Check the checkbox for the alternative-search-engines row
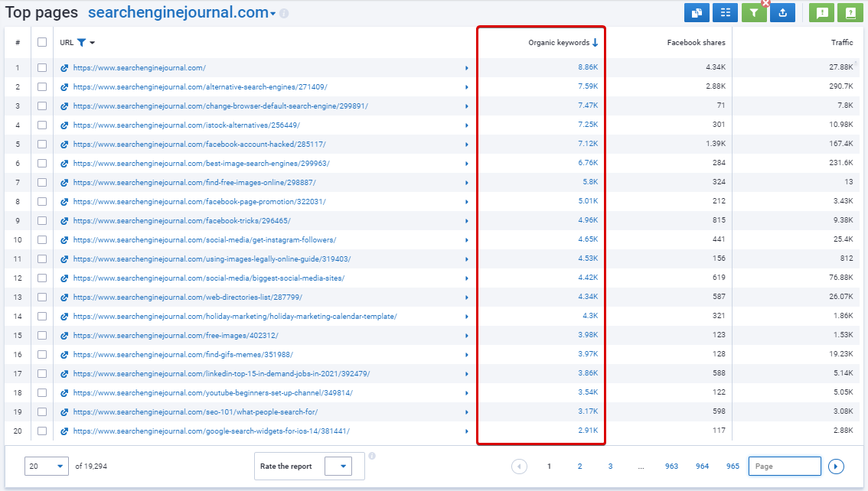 (x=42, y=86)
